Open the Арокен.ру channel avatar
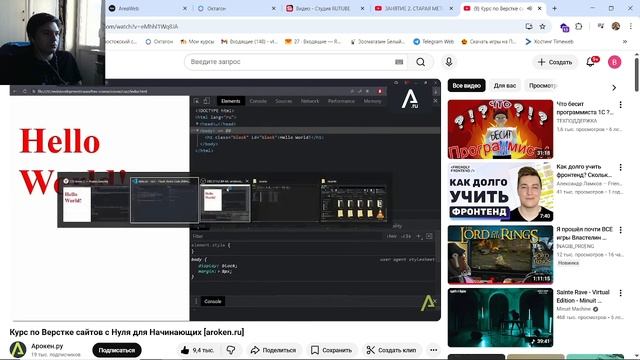Image resolution: width=640 pixels, height=360 pixels. coord(18,350)
